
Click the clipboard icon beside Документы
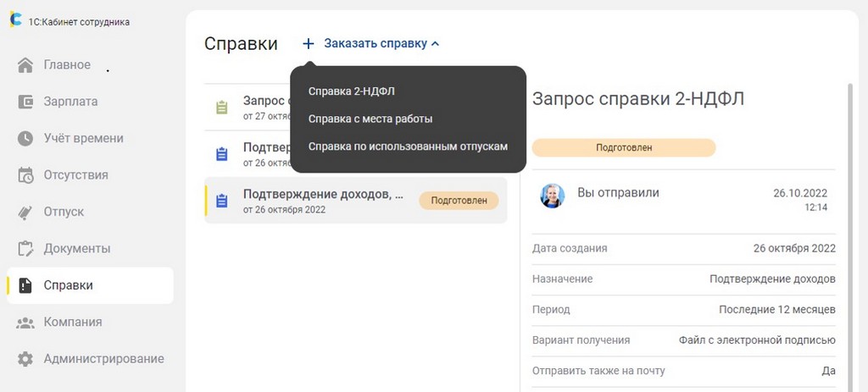(25, 248)
